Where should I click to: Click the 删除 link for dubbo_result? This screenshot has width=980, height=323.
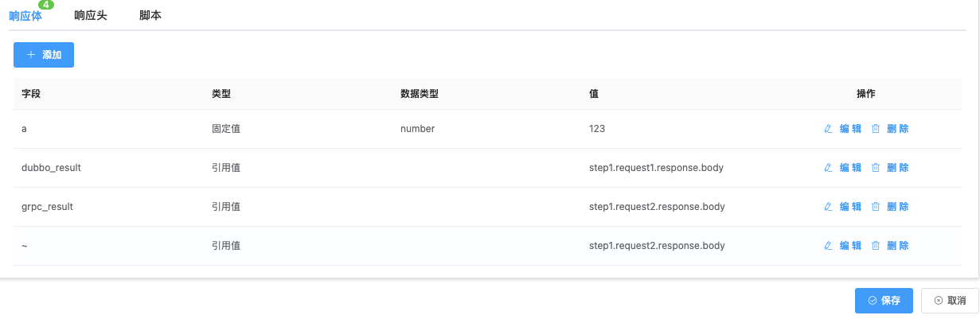pyautogui.click(x=897, y=168)
